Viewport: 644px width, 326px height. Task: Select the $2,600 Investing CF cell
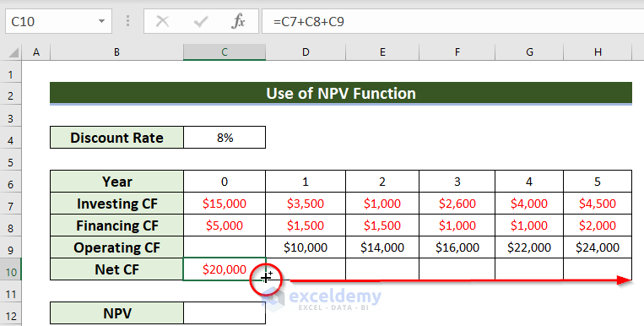point(457,204)
